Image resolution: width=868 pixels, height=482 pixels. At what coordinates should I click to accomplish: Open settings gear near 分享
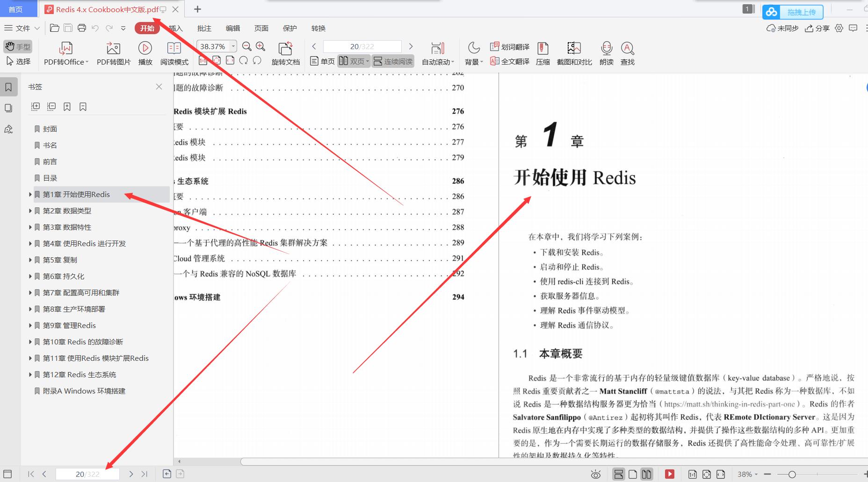(x=839, y=28)
